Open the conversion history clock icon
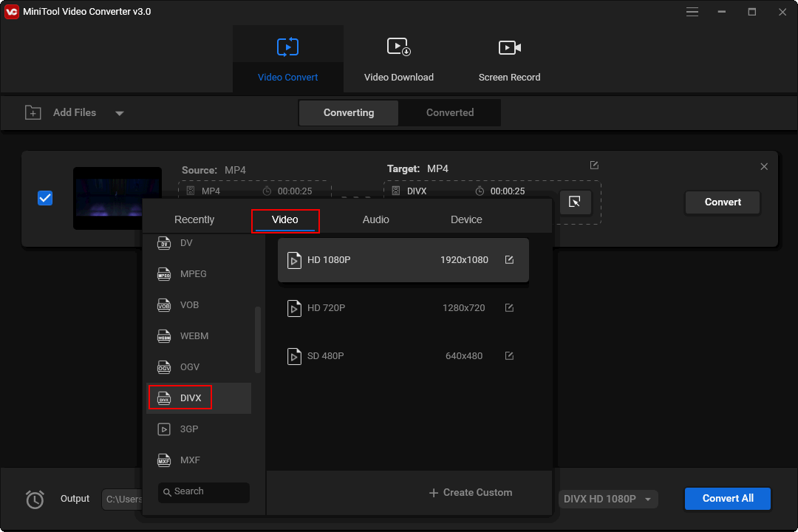This screenshot has width=798, height=532. pyautogui.click(x=34, y=499)
